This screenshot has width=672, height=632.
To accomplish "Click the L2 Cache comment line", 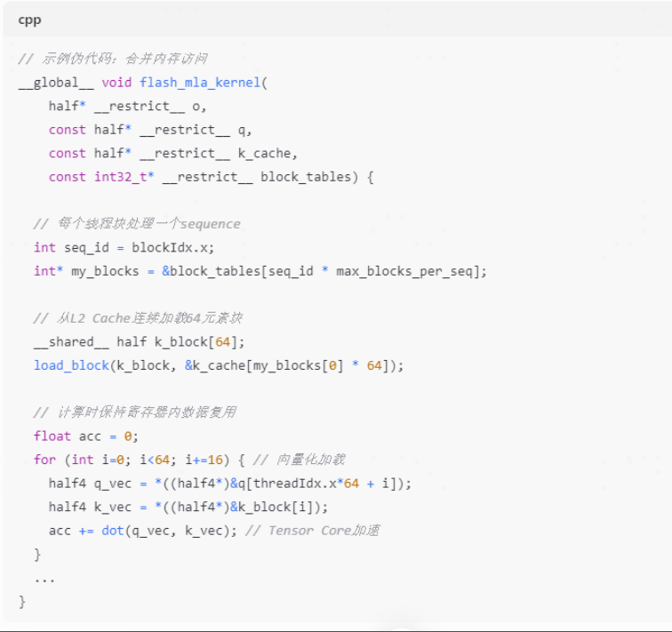I will [137, 318].
